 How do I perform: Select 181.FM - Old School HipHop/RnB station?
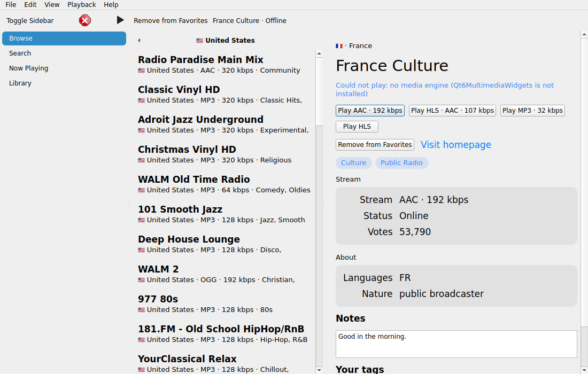[x=225, y=334]
